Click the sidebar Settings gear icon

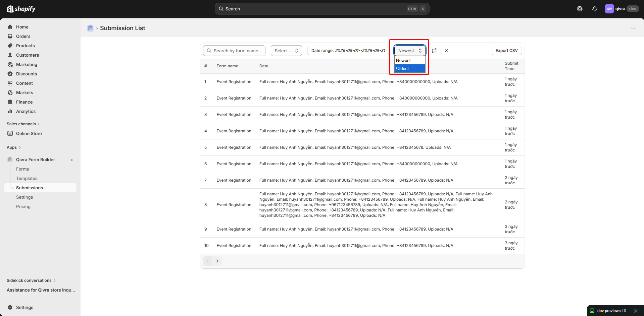click(x=10, y=307)
